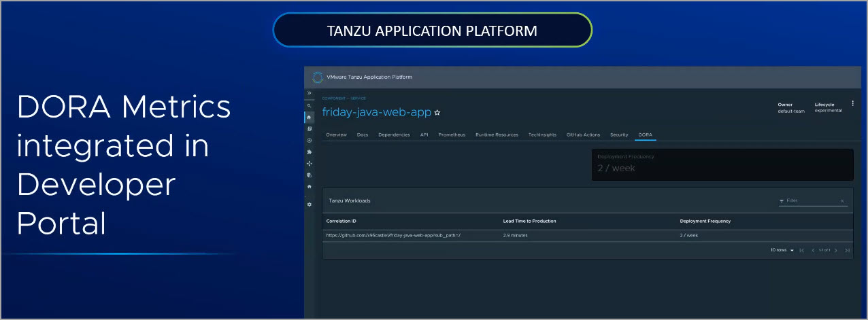Click the Filter input field
Screen dimensions: 868x320
click(812, 201)
